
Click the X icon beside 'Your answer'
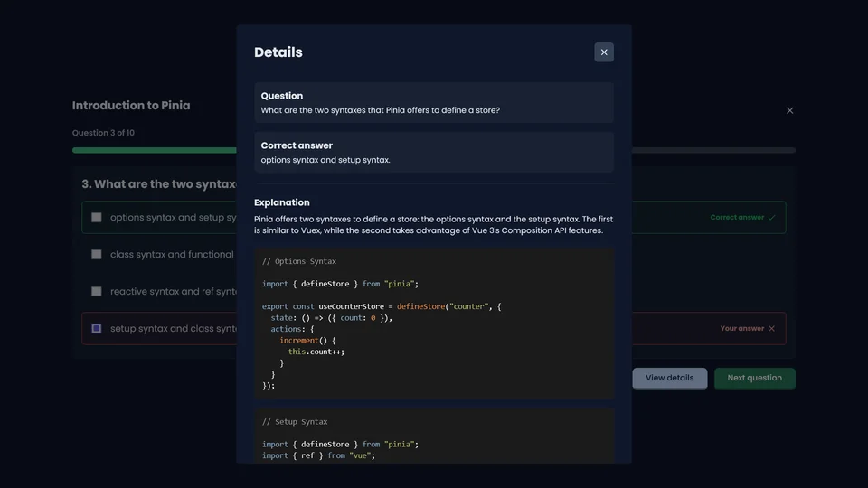(771, 329)
